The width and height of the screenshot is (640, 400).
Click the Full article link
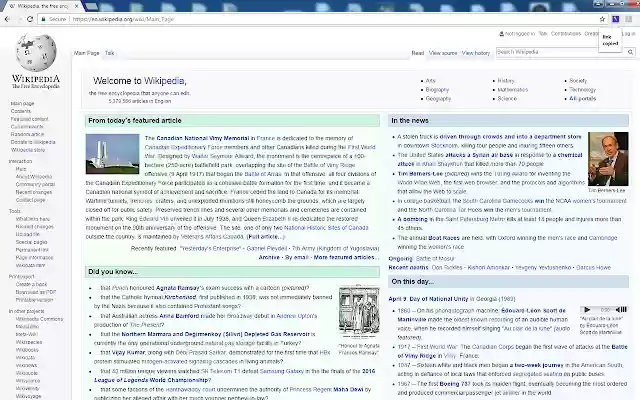point(265,237)
